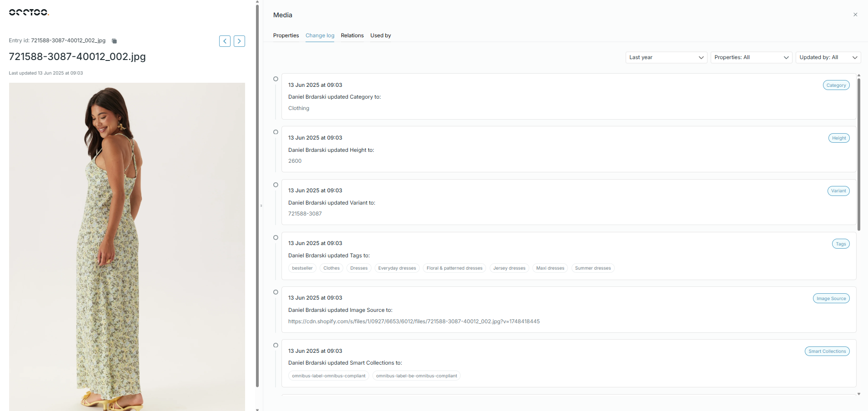Click the timeline marker for Category update
Viewport: 868px width, 411px height.
[x=276, y=79]
